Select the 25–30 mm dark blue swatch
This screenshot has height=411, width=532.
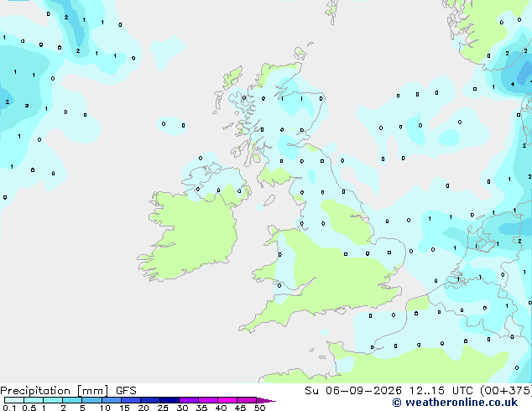coord(169,400)
